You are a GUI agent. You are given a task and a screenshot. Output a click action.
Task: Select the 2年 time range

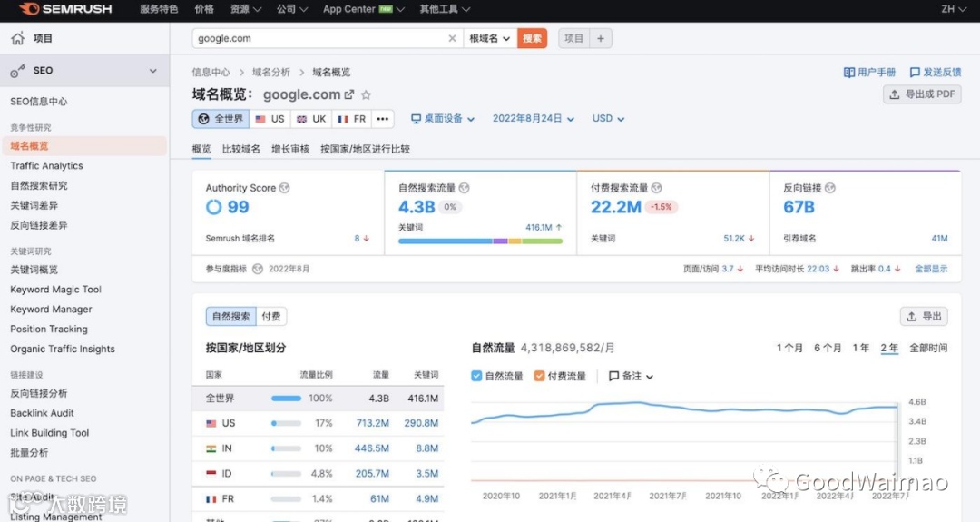pos(889,348)
